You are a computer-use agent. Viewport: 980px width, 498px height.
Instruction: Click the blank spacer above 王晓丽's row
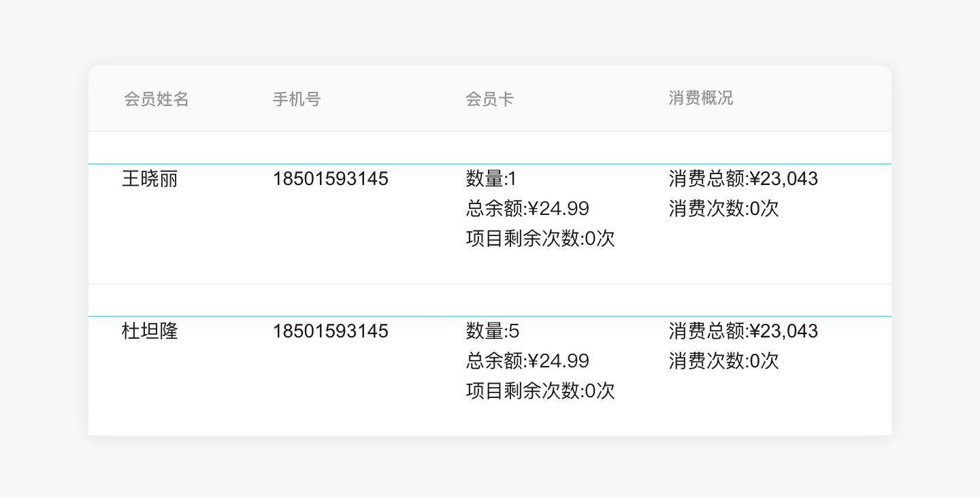(x=490, y=148)
